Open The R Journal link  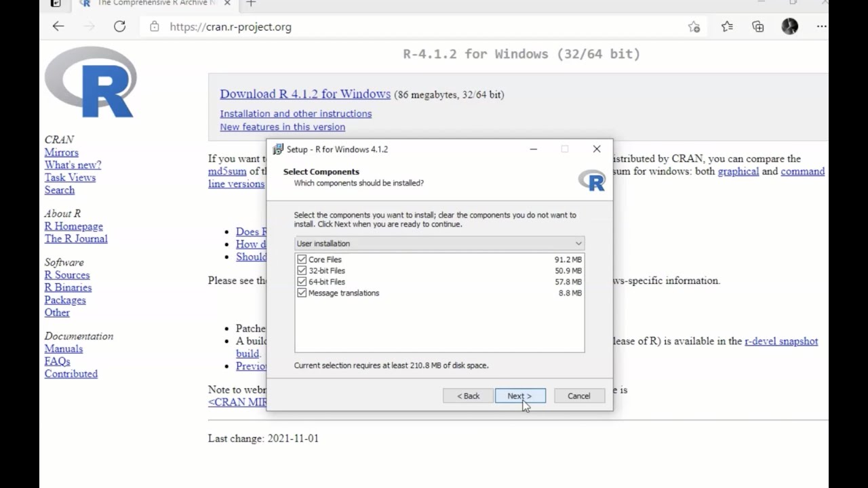point(76,239)
